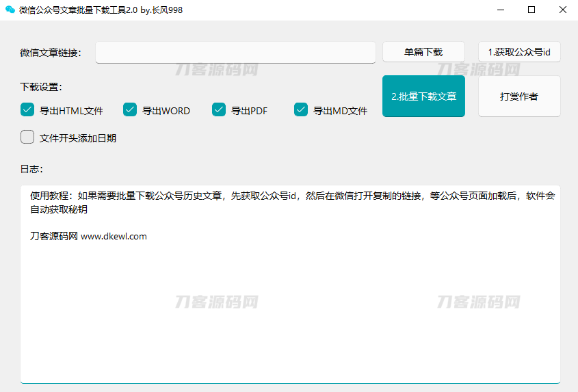Click the window title bar text

[101, 10]
